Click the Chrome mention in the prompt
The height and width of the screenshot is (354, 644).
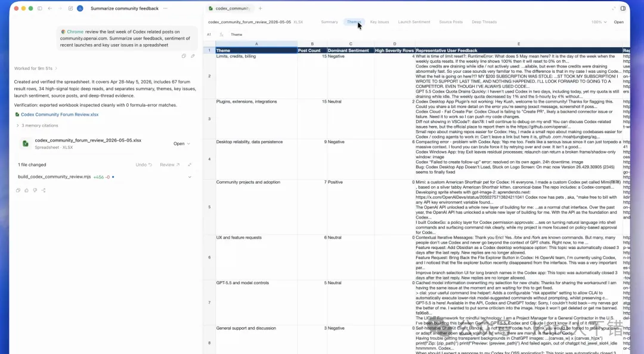point(72,32)
